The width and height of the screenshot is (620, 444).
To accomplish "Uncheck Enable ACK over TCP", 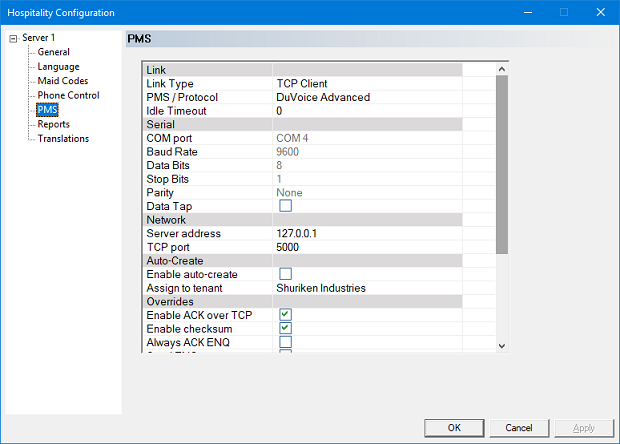I will [285, 315].
